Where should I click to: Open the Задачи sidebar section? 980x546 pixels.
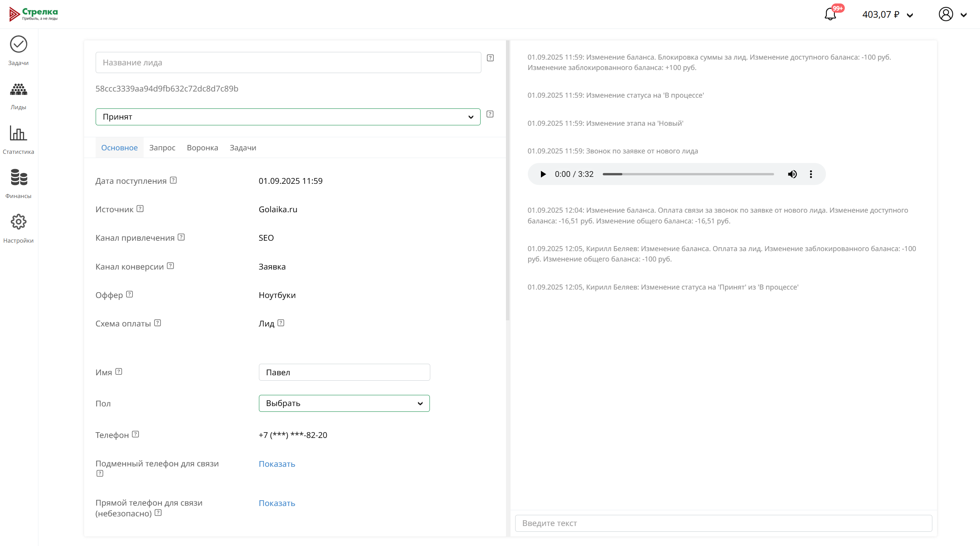tap(18, 50)
